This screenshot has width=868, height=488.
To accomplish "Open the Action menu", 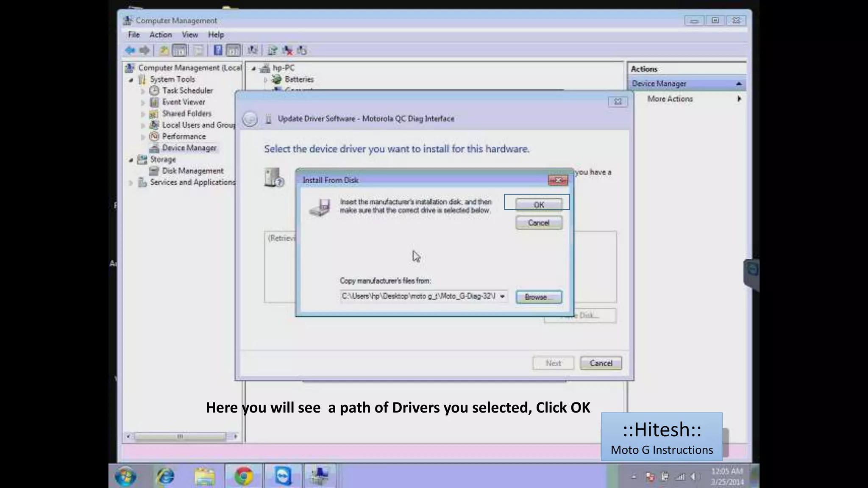I will pos(161,35).
